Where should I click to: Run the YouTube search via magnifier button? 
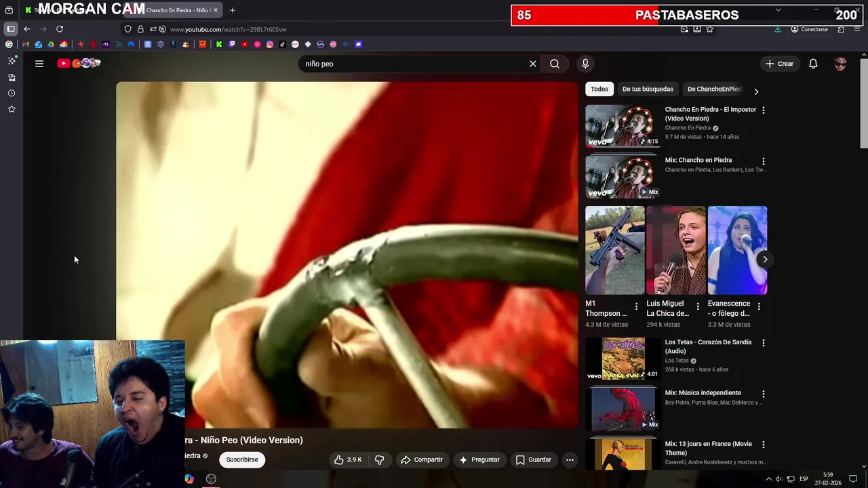click(555, 64)
